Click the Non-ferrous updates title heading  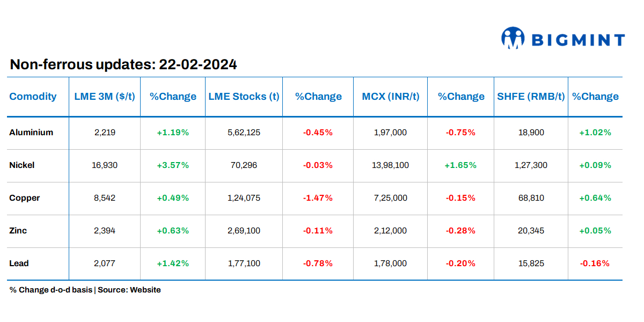(x=123, y=65)
